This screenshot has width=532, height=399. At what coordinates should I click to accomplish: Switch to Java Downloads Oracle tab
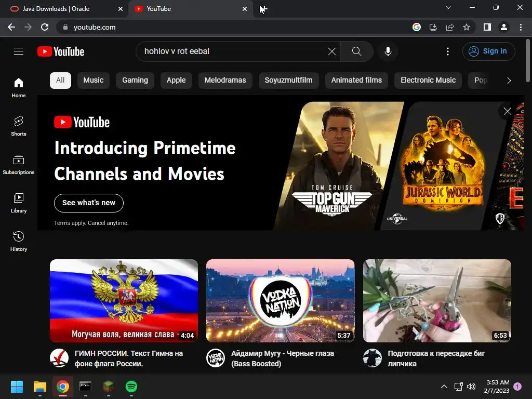[56, 9]
